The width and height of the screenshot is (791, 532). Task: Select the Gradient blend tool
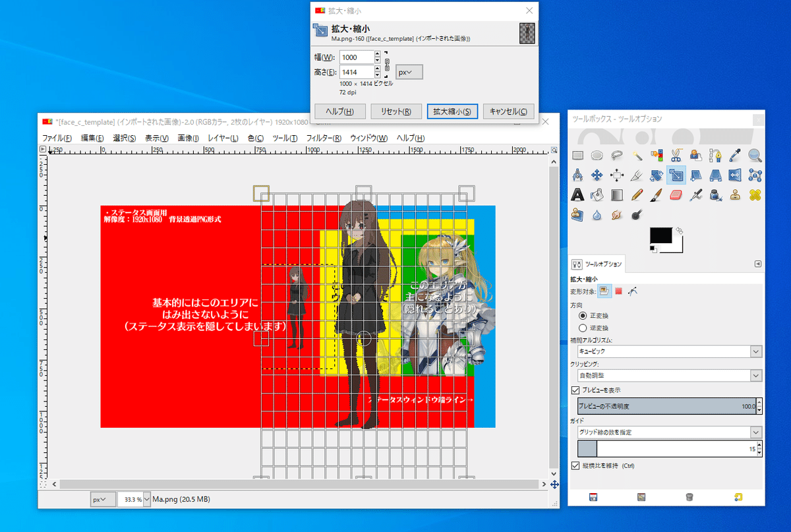(617, 195)
